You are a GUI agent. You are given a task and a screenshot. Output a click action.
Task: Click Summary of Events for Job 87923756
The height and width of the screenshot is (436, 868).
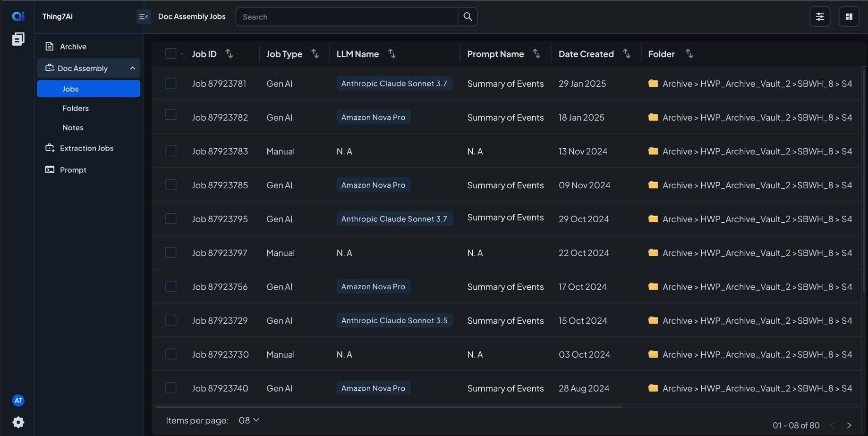point(505,287)
